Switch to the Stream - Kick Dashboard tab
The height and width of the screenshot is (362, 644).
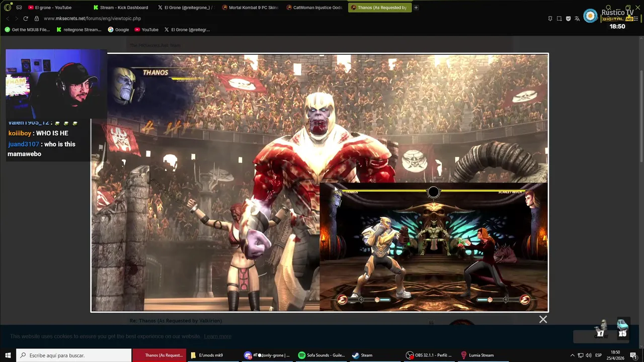tap(121, 8)
